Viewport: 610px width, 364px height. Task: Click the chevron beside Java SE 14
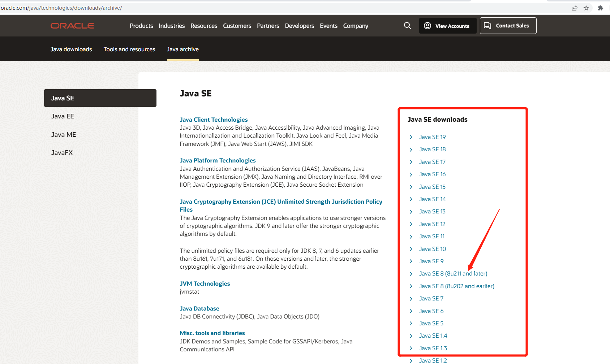[x=411, y=199]
